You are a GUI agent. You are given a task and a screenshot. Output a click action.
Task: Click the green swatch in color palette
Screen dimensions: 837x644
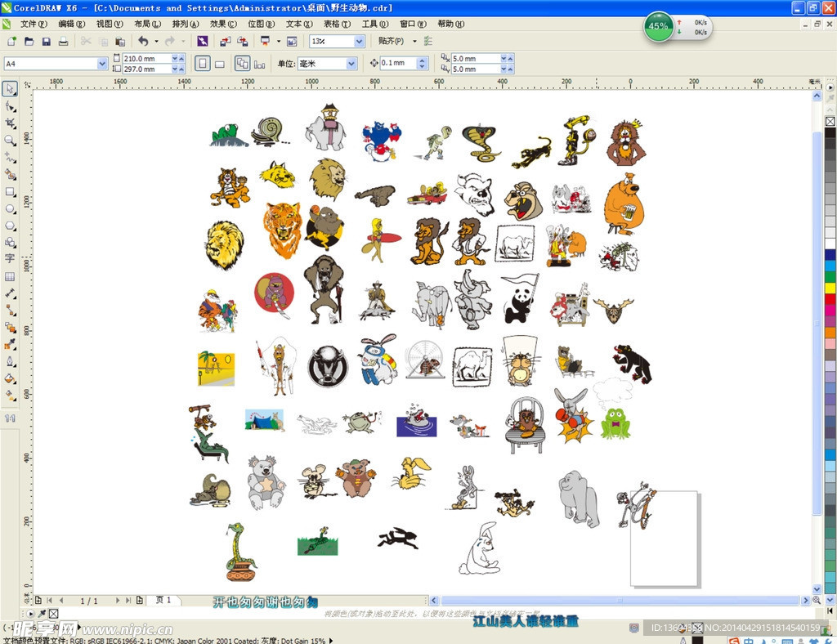coord(830,277)
